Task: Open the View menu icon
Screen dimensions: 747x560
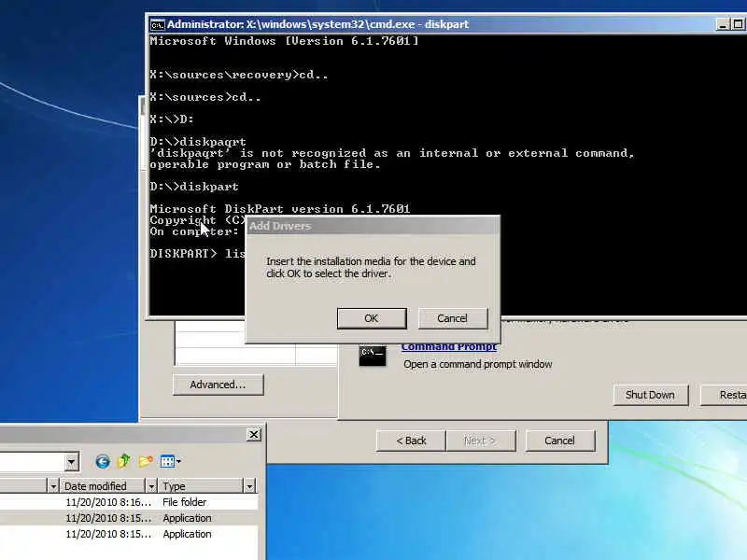Action: point(171,461)
